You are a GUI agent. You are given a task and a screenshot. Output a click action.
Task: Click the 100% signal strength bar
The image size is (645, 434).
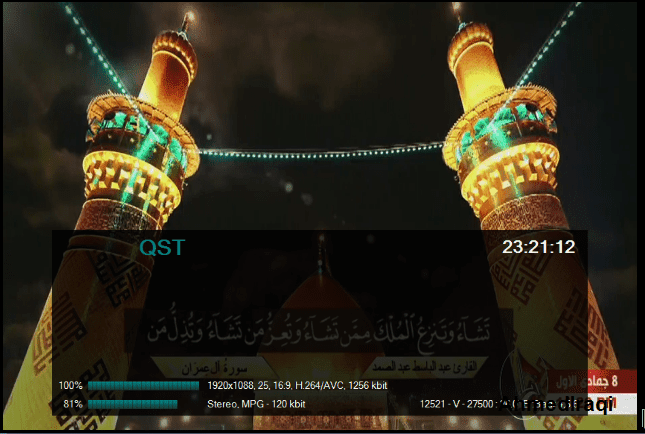tap(143, 385)
